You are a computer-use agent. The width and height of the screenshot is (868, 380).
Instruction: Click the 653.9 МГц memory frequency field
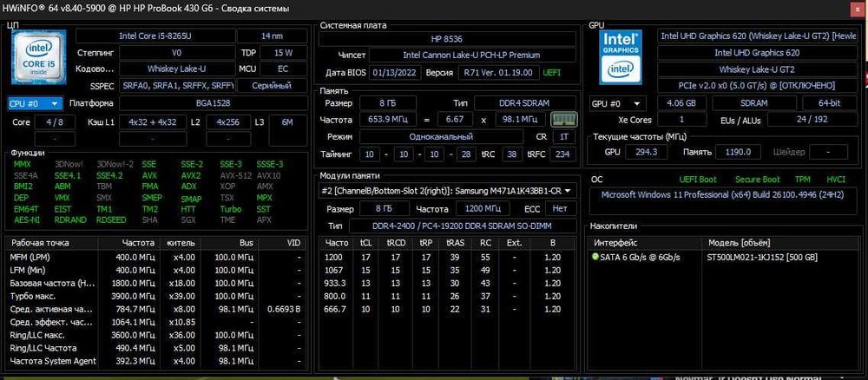[x=387, y=120]
